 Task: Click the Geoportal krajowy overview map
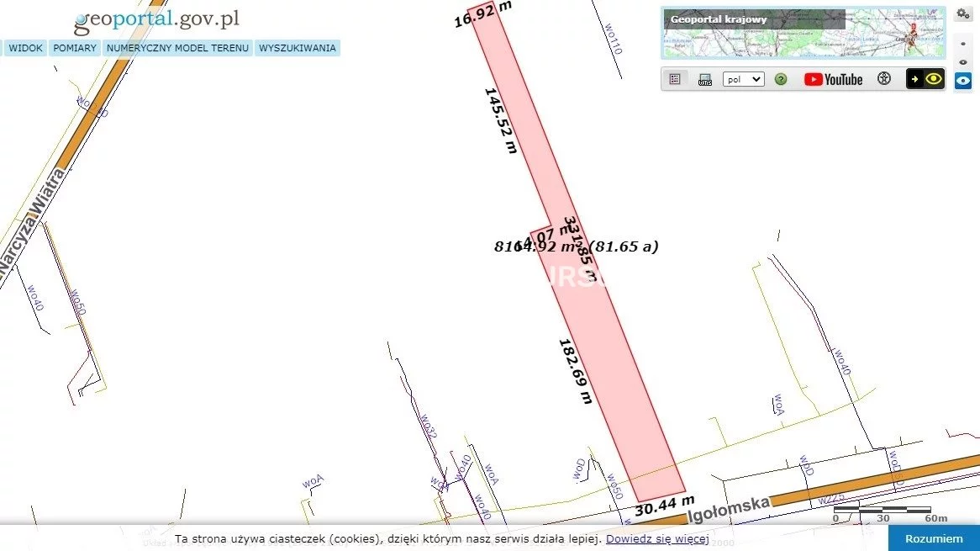803,32
